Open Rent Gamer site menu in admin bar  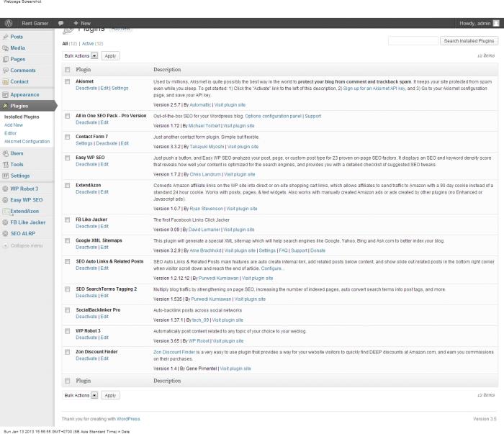(35, 23)
